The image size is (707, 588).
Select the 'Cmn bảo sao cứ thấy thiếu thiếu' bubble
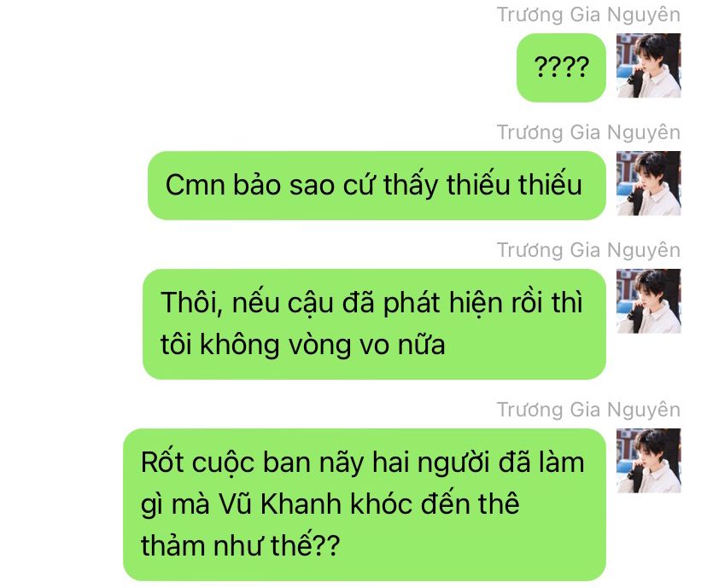tap(377, 185)
